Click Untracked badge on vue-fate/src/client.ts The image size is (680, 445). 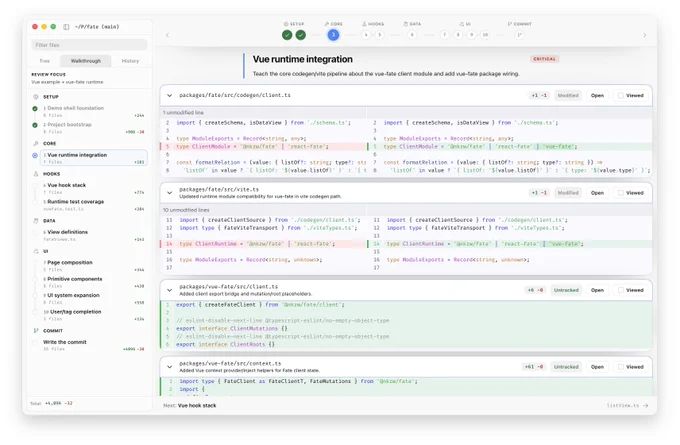566,290
